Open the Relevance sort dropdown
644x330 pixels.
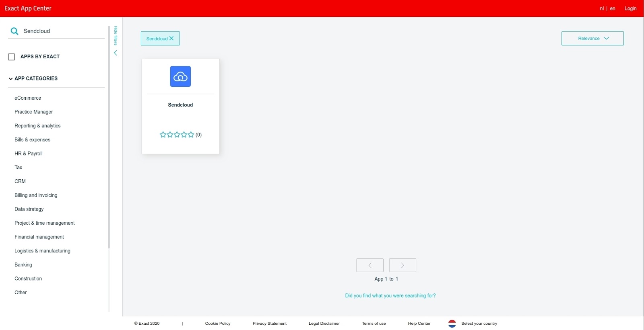click(x=592, y=39)
